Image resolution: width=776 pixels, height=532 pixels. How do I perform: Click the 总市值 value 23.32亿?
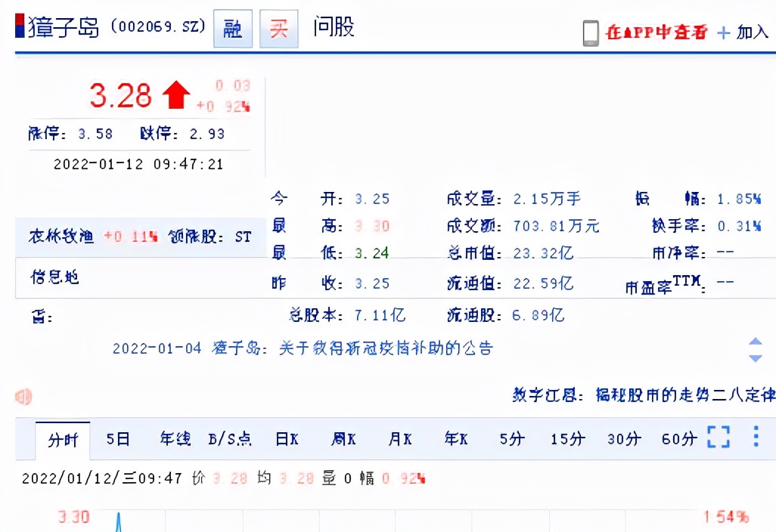543,253
